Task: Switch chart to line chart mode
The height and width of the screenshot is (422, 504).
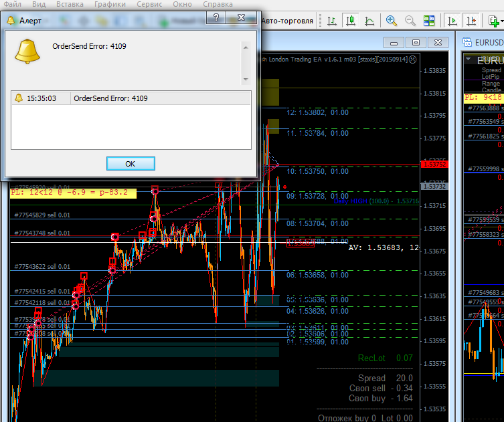Action: (369, 21)
